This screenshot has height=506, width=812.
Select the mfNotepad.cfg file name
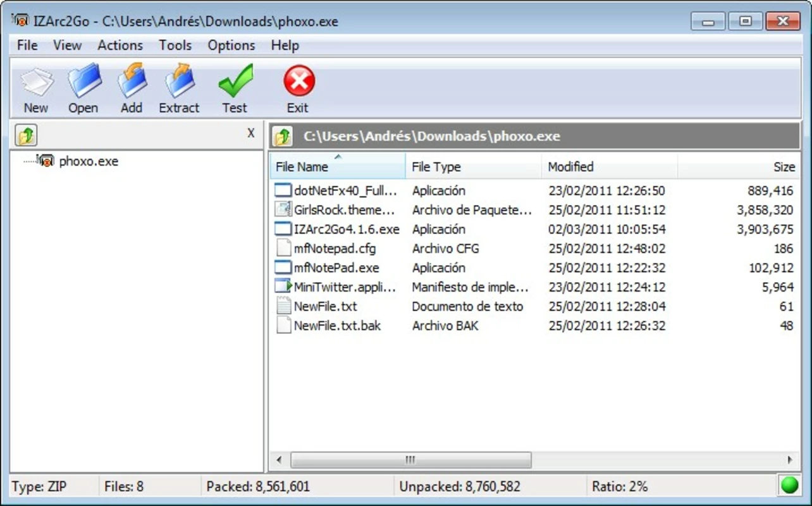(x=336, y=248)
